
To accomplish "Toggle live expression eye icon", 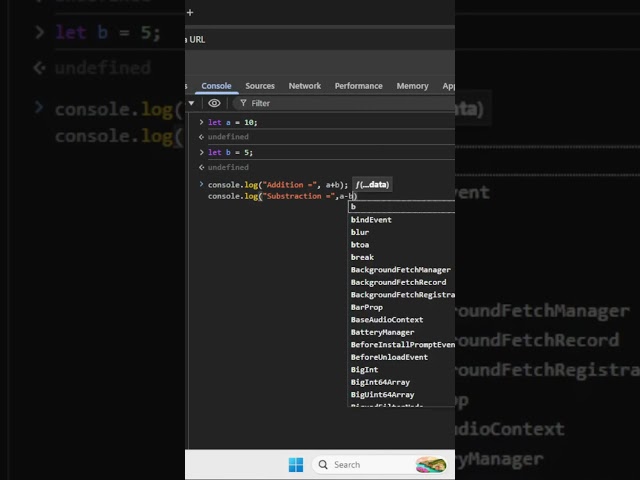I will 214,103.
